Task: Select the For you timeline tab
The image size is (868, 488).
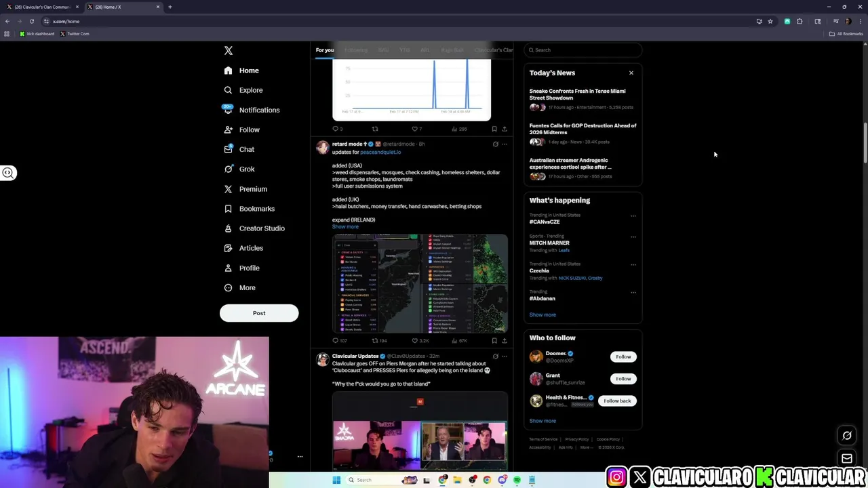Action: pos(325,50)
